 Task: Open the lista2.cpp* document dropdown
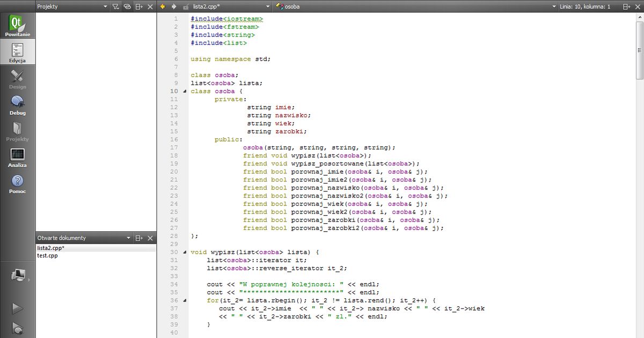[267, 7]
